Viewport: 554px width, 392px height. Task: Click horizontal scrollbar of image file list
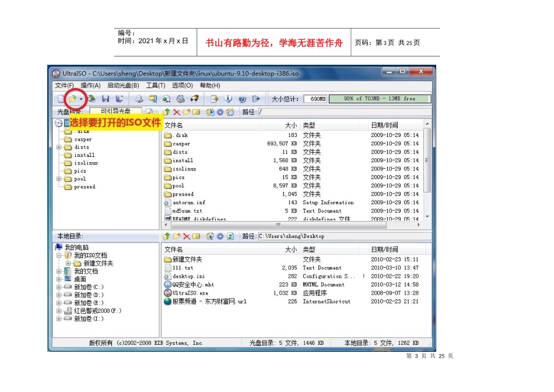[x=279, y=225]
